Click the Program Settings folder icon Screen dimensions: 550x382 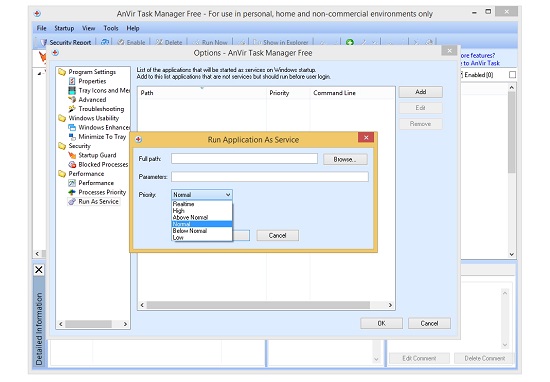62,72
